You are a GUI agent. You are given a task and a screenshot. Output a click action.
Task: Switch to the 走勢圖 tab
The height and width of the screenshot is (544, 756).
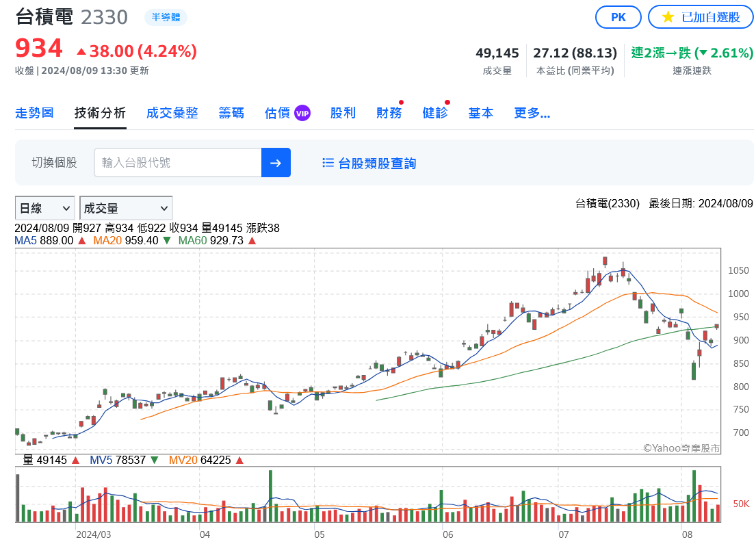point(34,114)
